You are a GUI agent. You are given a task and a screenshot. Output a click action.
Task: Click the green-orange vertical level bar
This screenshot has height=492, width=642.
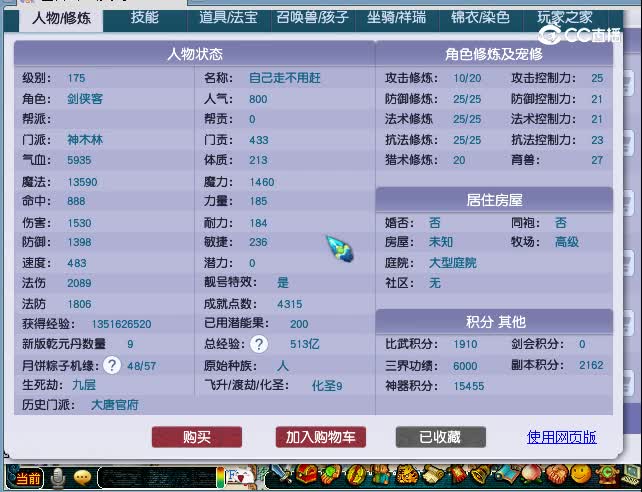tap(221, 478)
